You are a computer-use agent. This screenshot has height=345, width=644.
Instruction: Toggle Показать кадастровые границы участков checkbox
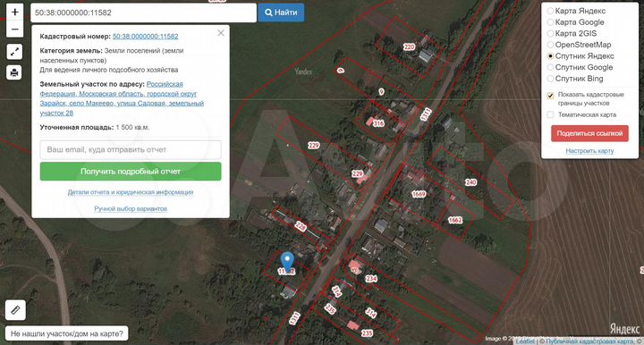(x=551, y=96)
